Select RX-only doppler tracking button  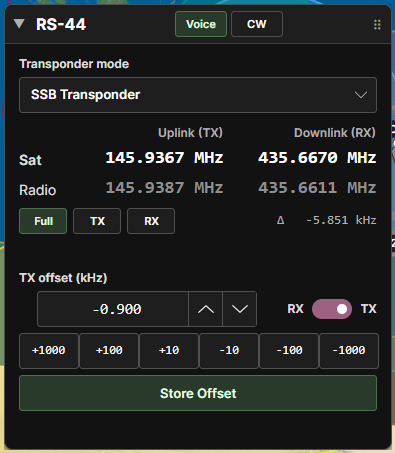click(x=151, y=221)
